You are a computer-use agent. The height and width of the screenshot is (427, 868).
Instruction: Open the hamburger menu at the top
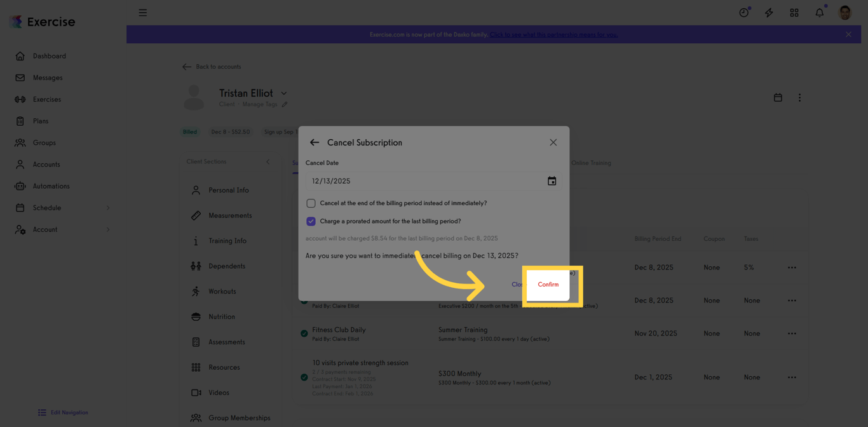coord(143,13)
